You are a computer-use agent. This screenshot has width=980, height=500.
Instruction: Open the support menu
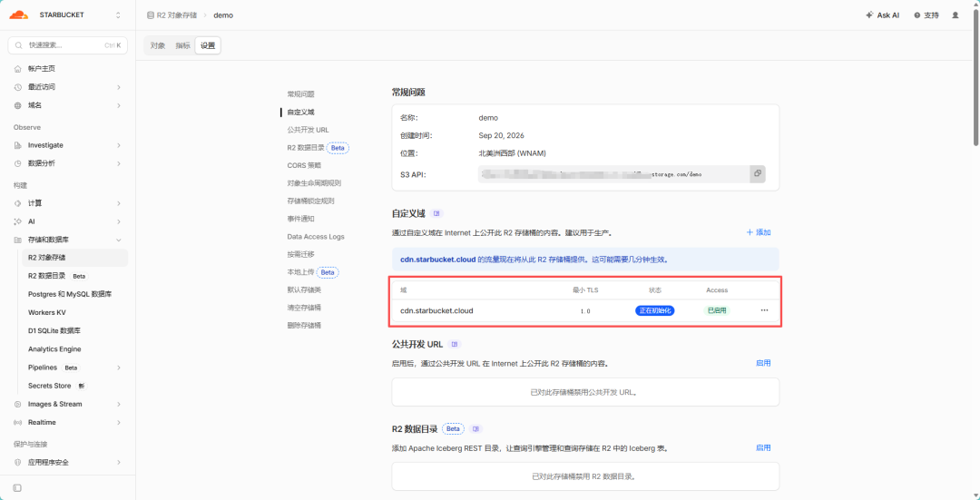point(926,15)
